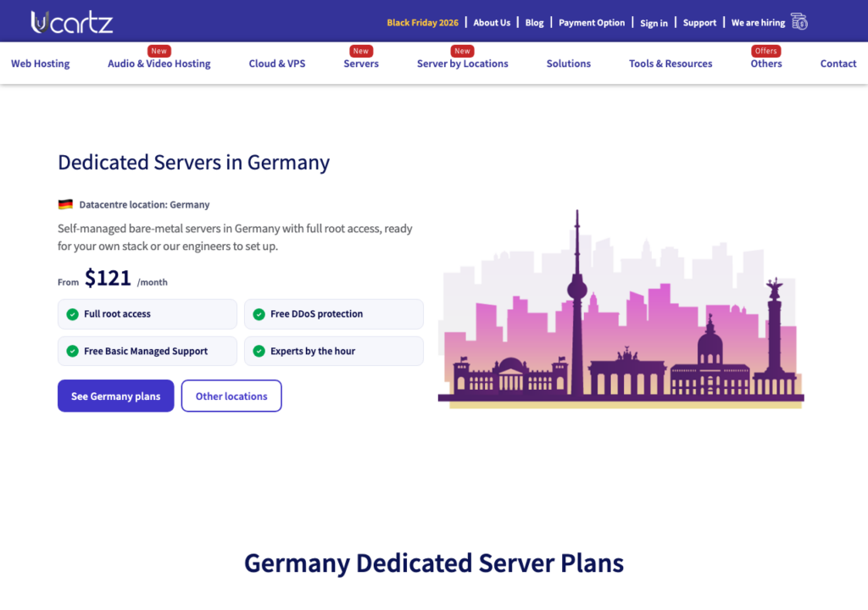Click the Ucartz logo

point(72,22)
